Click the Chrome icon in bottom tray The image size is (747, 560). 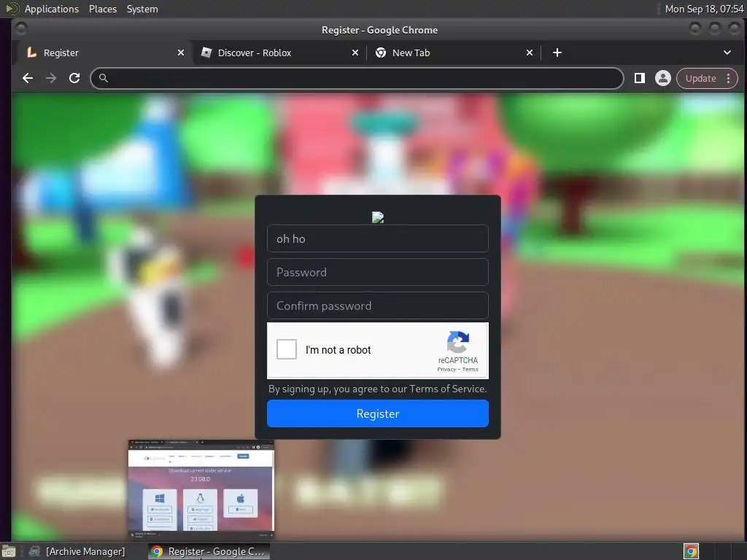pyautogui.click(x=691, y=551)
